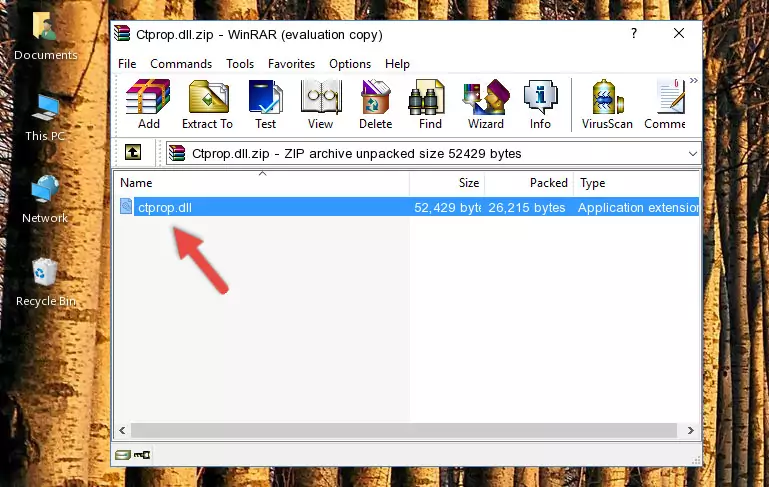Sort by the Packed column header
Image resolution: width=769 pixels, height=487 pixels.
point(529,183)
